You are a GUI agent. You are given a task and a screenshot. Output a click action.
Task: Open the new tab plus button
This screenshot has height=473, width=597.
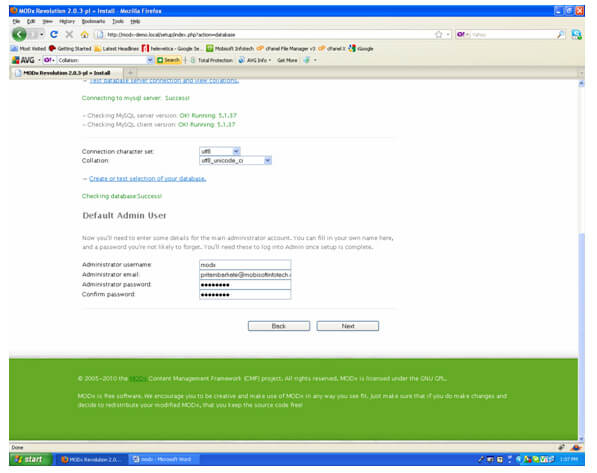tap(130, 72)
